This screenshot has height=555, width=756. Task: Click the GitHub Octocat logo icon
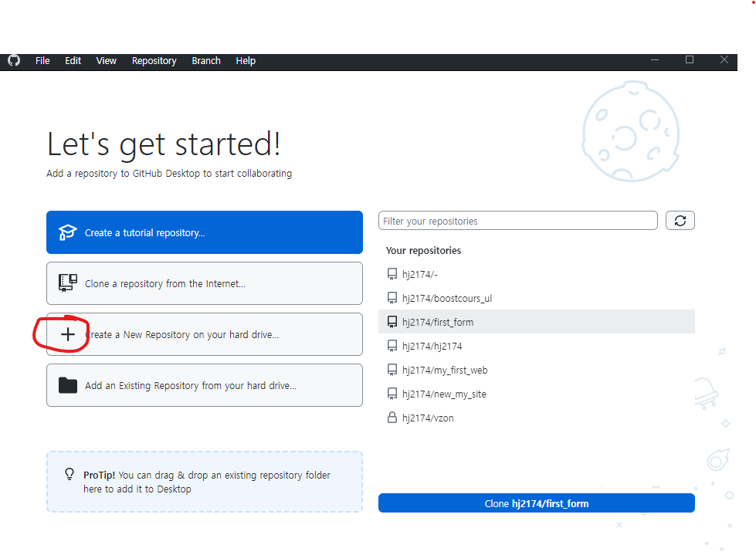tap(14, 61)
